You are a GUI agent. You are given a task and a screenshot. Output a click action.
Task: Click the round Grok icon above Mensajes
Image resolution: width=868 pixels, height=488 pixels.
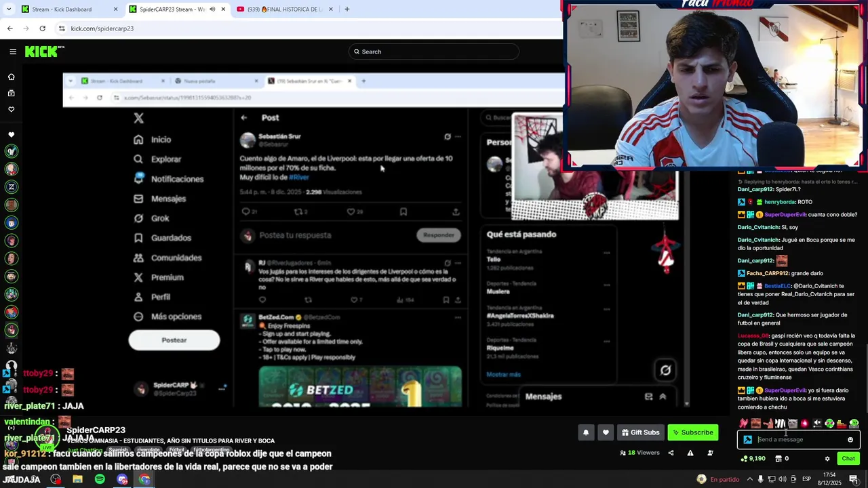coord(666,370)
